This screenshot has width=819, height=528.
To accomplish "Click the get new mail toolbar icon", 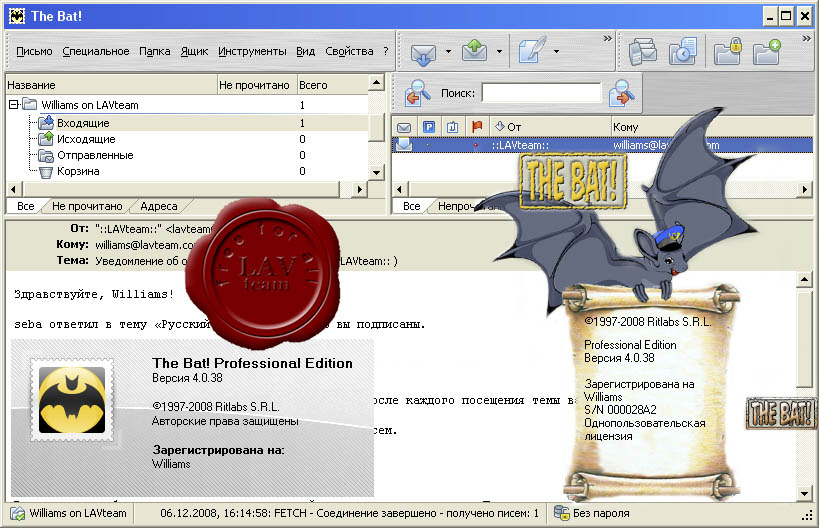I will 423,54.
